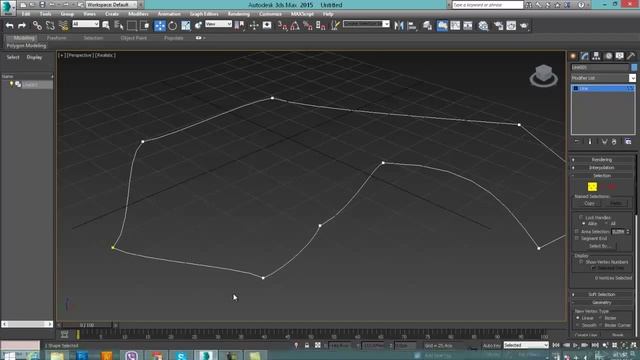The image size is (640, 360).
Task: Expand the Interpolation rollout
Action: (x=602, y=168)
